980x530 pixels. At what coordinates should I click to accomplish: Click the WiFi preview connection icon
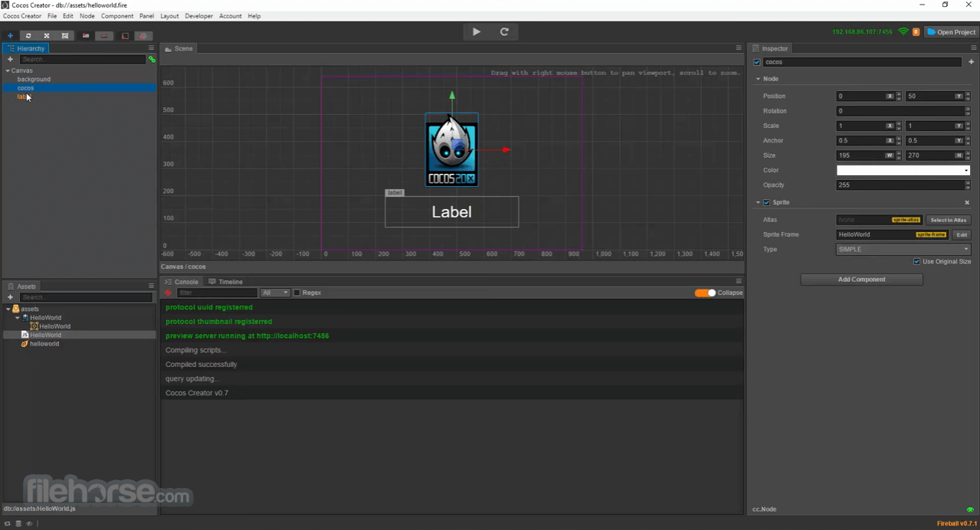point(903,32)
